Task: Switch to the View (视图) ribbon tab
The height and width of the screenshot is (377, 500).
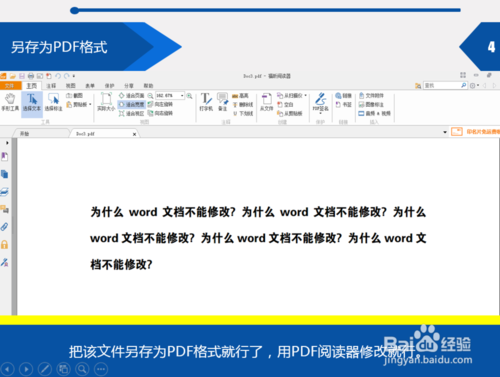Action: pyautogui.click(x=70, y=86)
